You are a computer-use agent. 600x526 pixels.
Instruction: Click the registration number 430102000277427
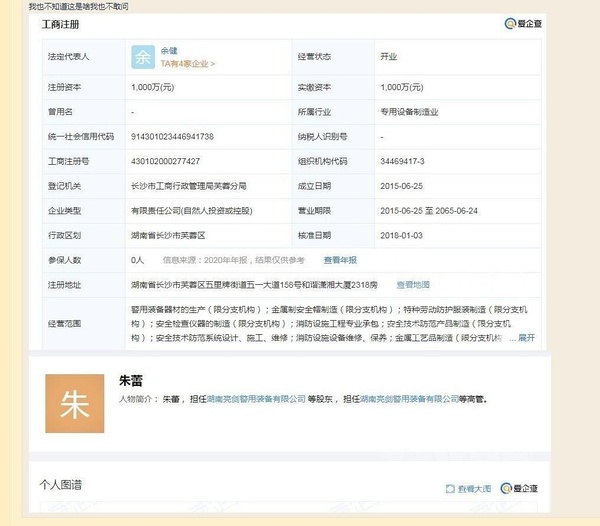(165, 161)
